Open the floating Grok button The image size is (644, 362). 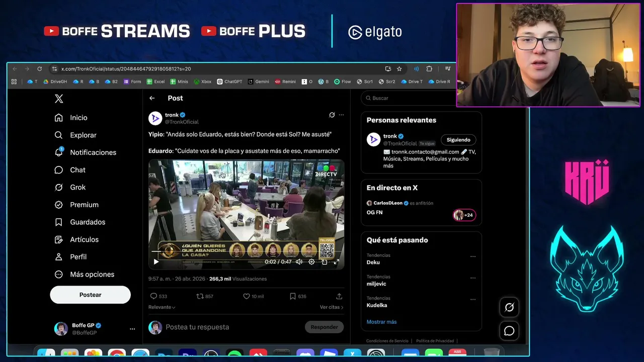pyautogui.click(x=509, y=307)
